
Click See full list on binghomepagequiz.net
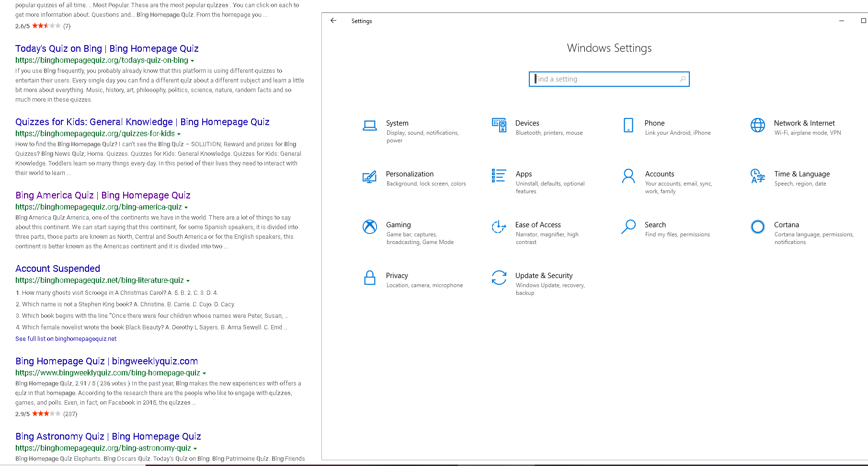66,338
